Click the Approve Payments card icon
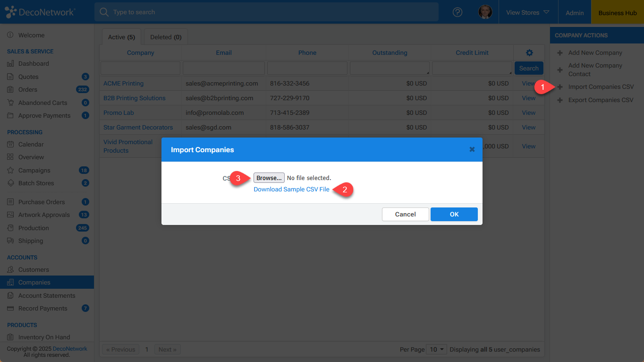 (x=10, y=116)
